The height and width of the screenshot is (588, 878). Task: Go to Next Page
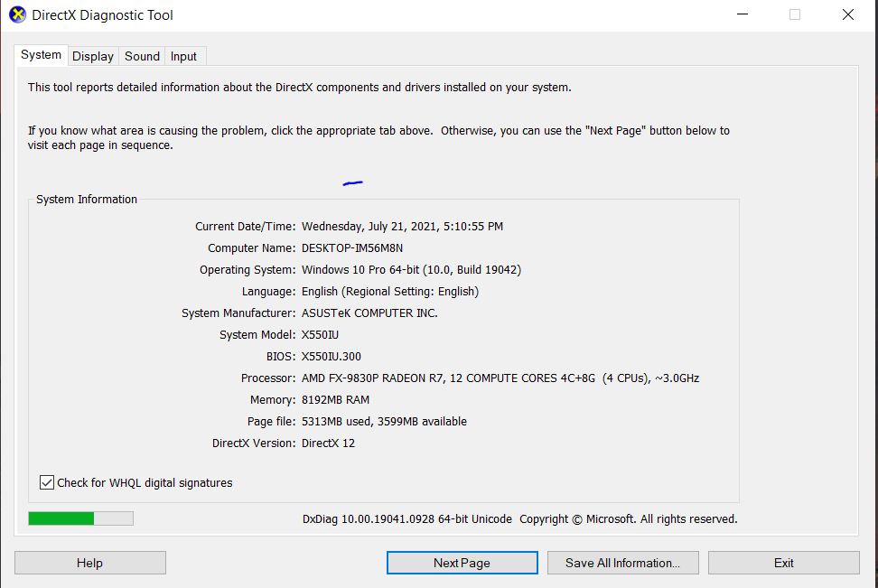(462, 563)
